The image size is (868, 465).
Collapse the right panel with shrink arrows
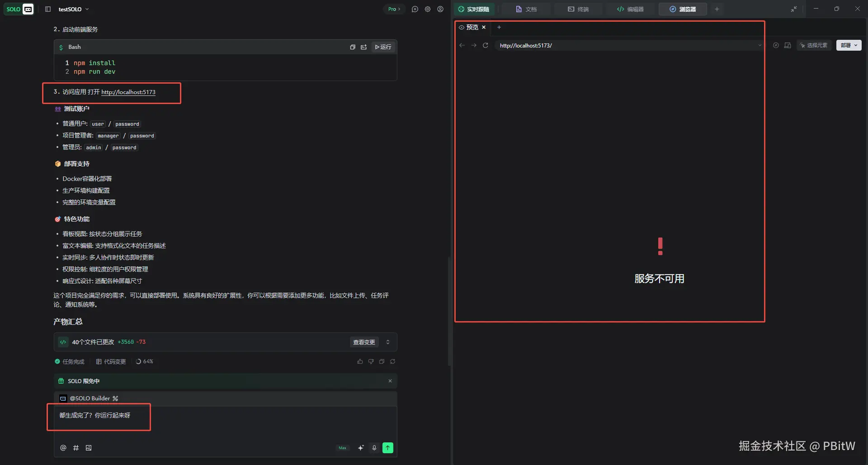[794, 9]
